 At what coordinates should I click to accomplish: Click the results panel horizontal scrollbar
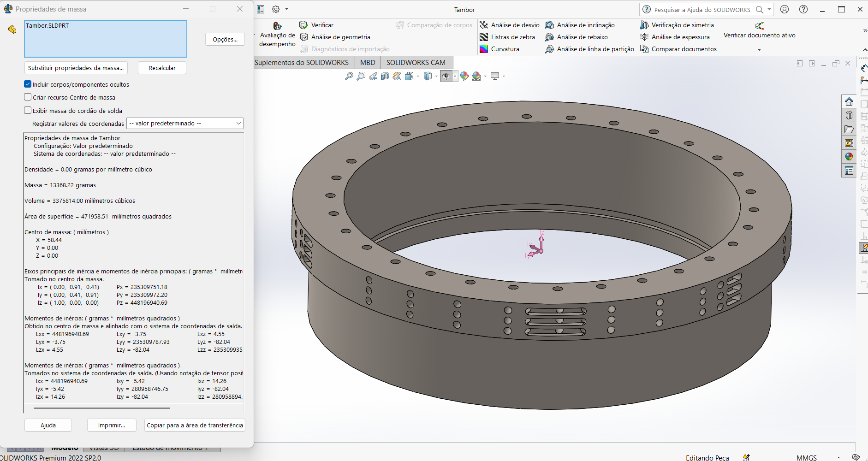(102, 408)
